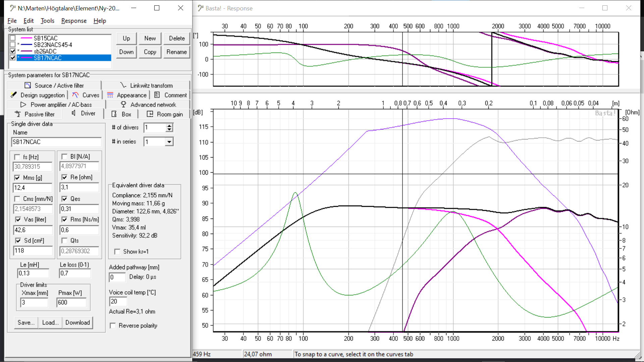Image resolution: width=644 pixels, height=362 pixels.
Task: Click the Linkwitz transform tab icon
Action: 123,85
